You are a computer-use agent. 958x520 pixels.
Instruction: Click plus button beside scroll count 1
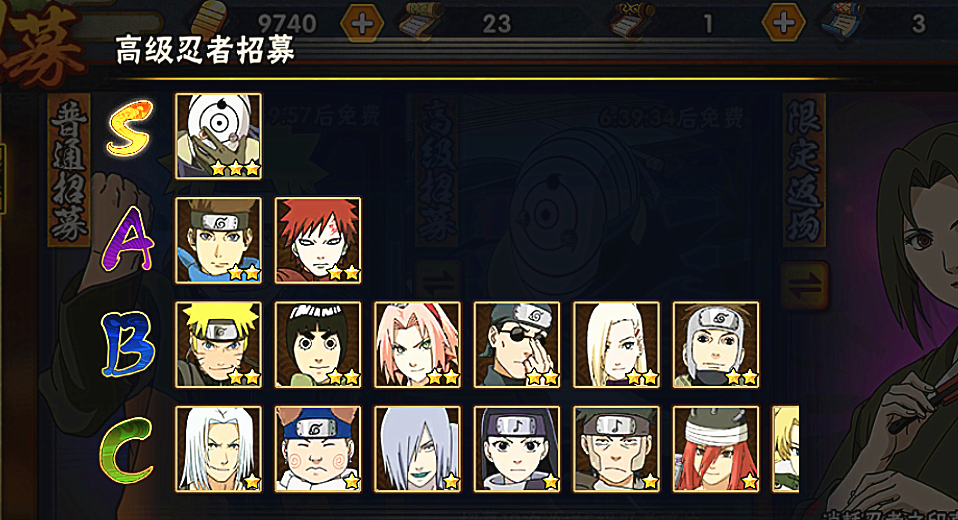[x=783, y=23]
